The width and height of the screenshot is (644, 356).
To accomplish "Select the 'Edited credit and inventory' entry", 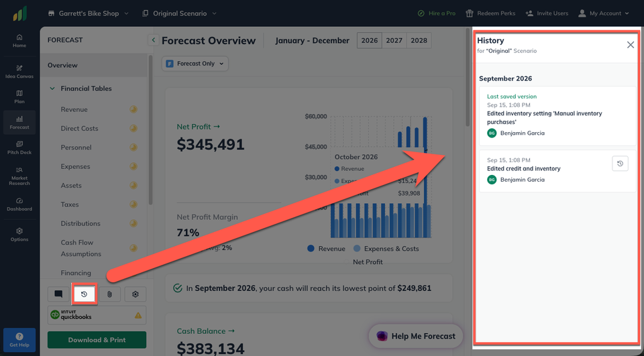I will click(x=557, y=171).
